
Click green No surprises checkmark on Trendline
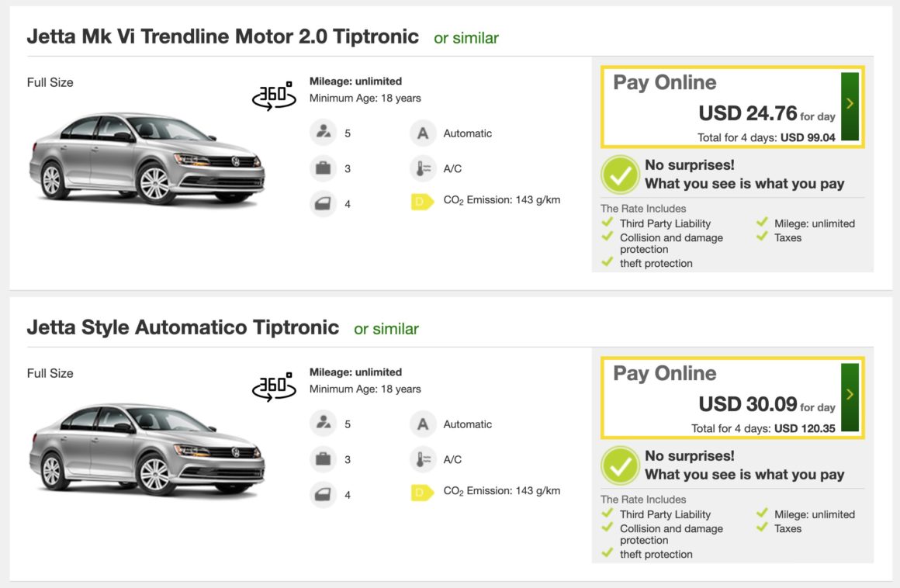620,175
